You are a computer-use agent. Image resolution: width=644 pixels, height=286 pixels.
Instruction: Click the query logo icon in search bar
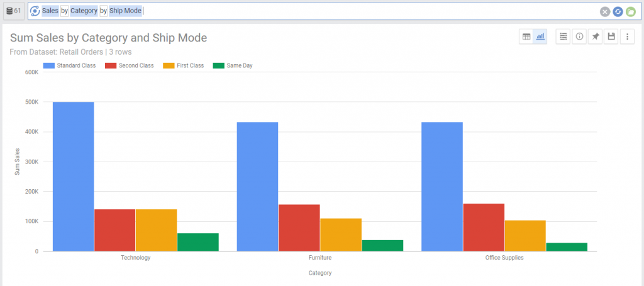click(35, 11)
